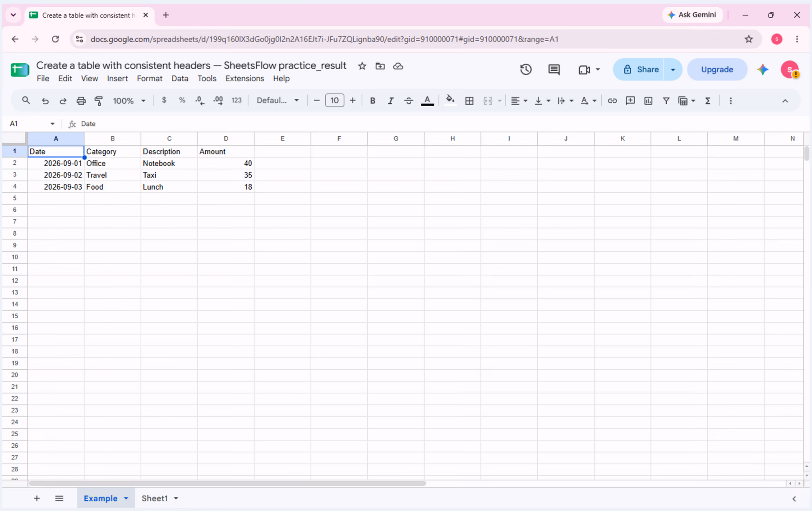Open the functions sigma menu
812x511 pixels.
coord(708,101)
